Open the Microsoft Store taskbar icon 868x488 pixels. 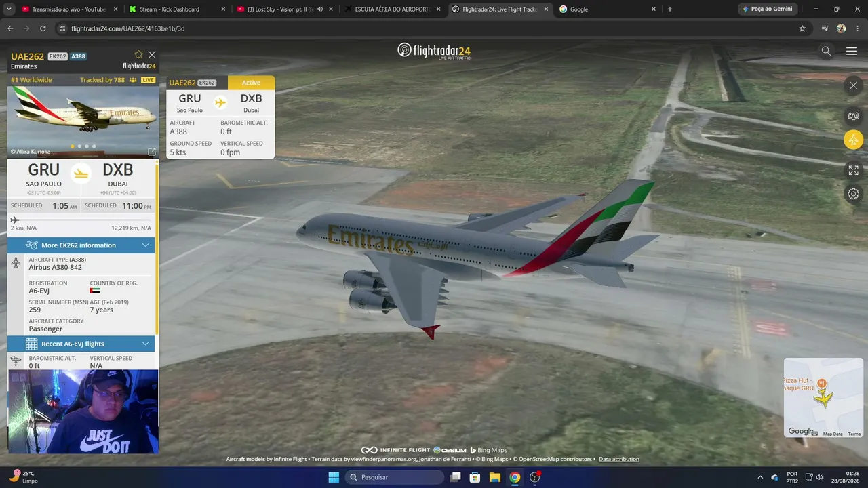point(475,477)
